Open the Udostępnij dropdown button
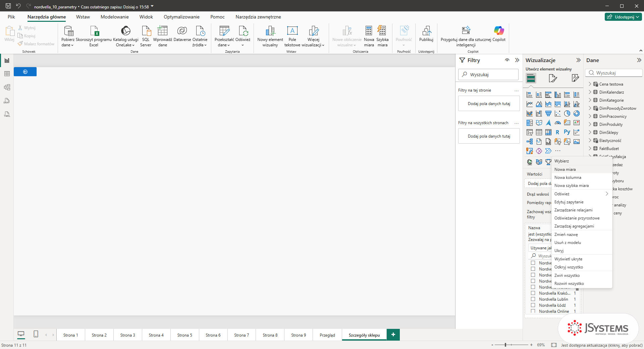This screenshot has width=644, height=349. (x=623, y=17)
